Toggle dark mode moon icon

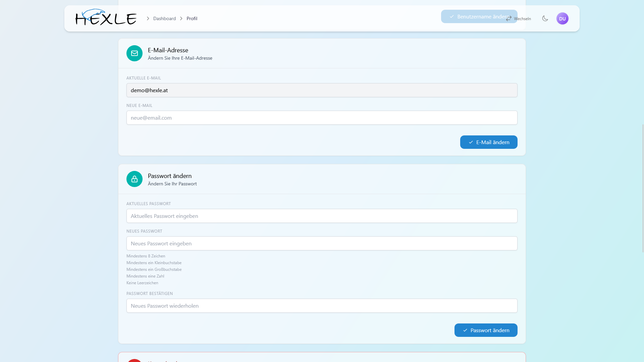pyautogui.click(x=545, y=18)
